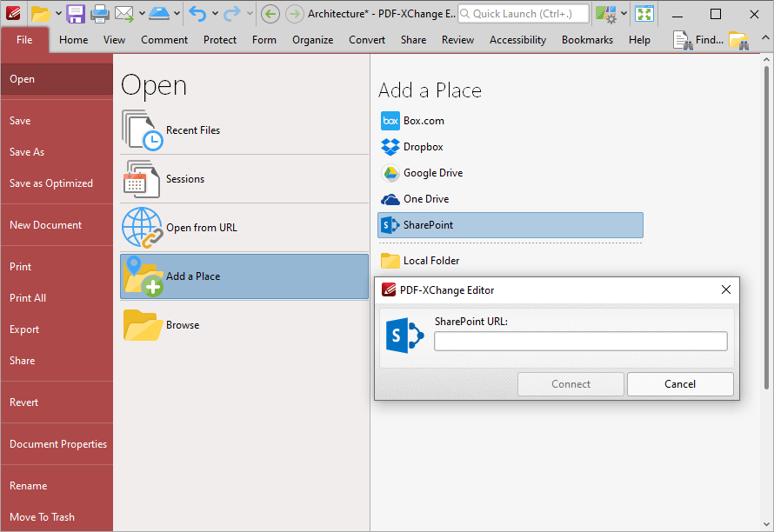
Task: Select Open in File menu sidebar
Action: [x=57, y=79]
